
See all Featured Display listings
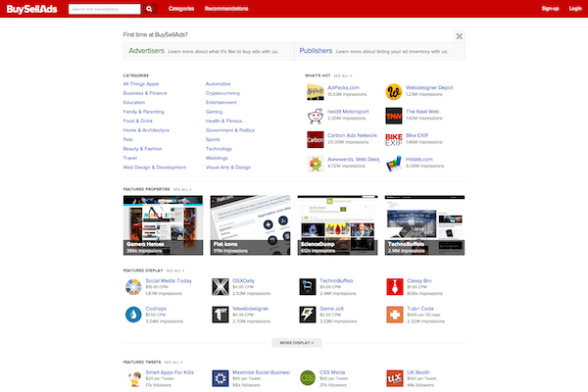tap(175, 270)
